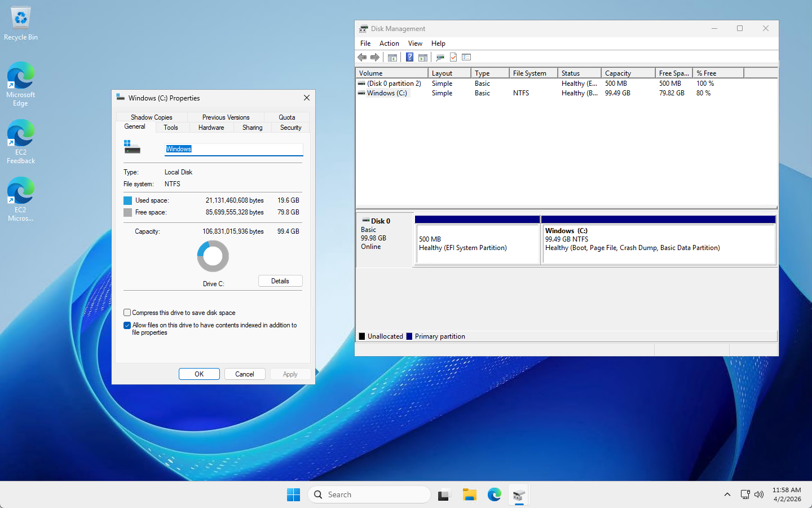Click the drive icon in Properties dialog
812x508 pixels.
[x=131, y=147]
